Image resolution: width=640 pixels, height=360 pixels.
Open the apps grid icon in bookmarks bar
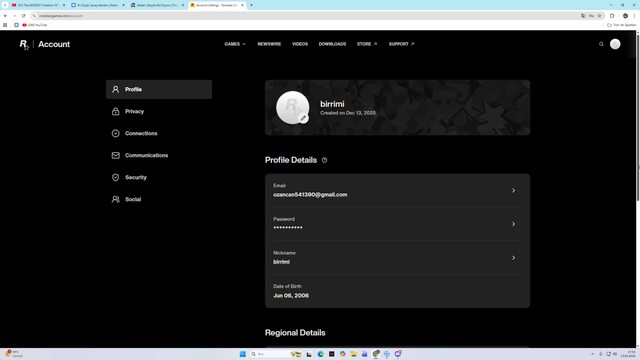tap(5, 25)
